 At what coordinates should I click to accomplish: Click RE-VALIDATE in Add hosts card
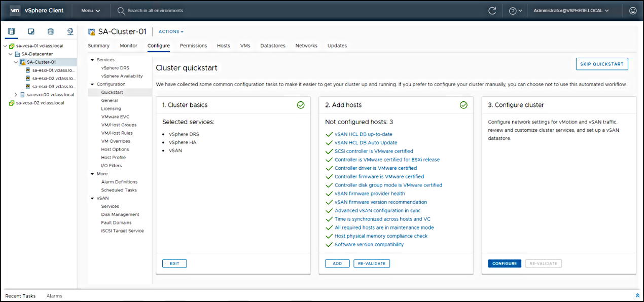(372, 263)
